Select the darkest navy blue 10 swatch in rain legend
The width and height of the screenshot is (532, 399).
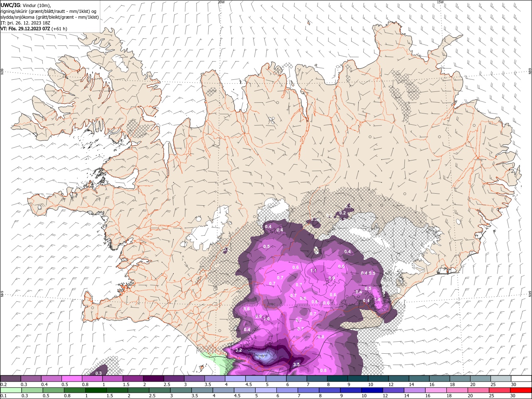[372, 390]
